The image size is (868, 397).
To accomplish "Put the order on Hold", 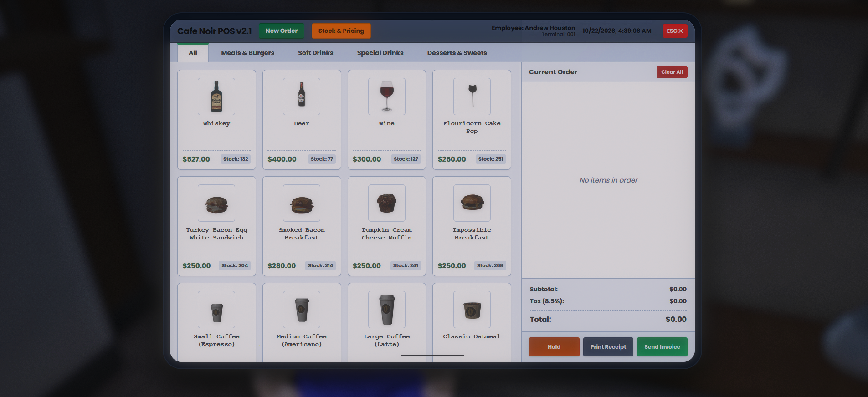I will point(554,347).
